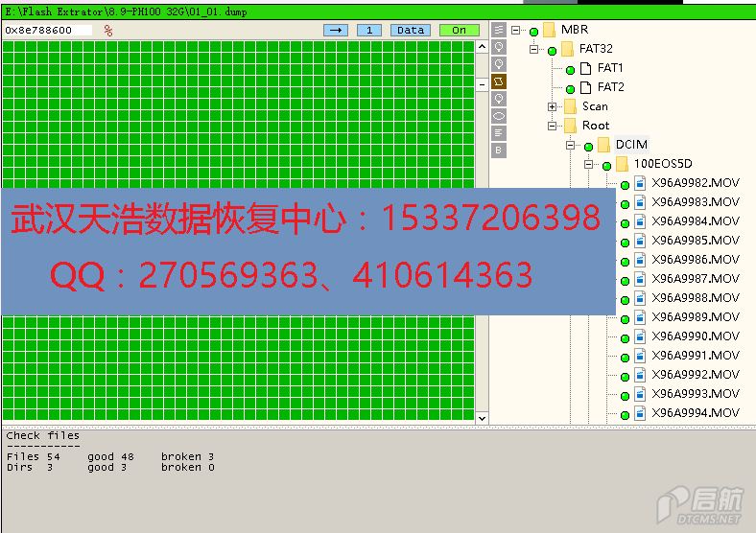Click the X96A9990.MOV video file icon
The image size is (756, 533).
click(640, 336)
